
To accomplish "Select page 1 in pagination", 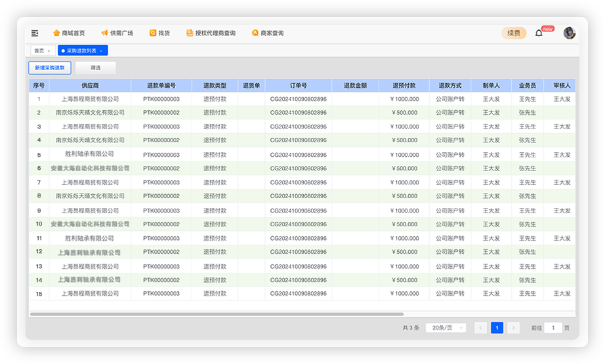I will pos(497,328).
